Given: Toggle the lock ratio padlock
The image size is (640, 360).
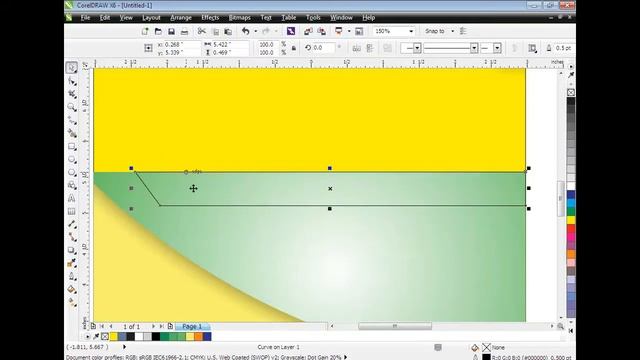Looking at the screenshot, I should pyautogui.click(x=293, y=48).
